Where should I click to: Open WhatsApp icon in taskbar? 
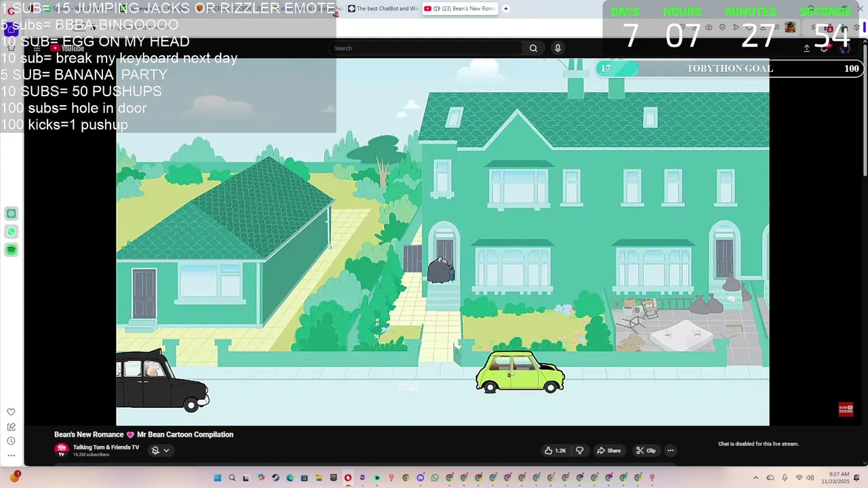click(435, 478)
